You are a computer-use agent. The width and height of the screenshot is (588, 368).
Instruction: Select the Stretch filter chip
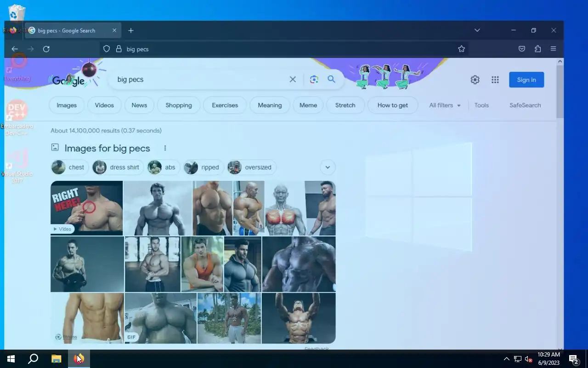tap(345, 105)
